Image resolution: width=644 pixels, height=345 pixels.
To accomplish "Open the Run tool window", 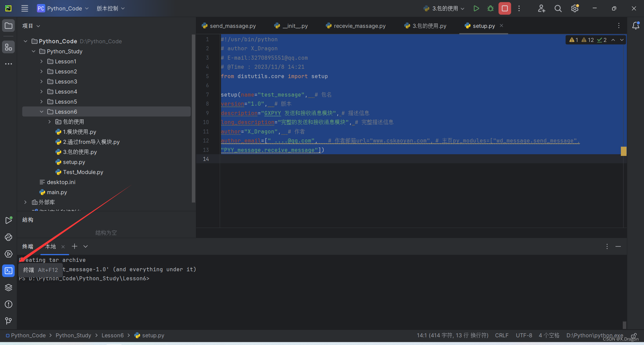I will pos(8,220).
